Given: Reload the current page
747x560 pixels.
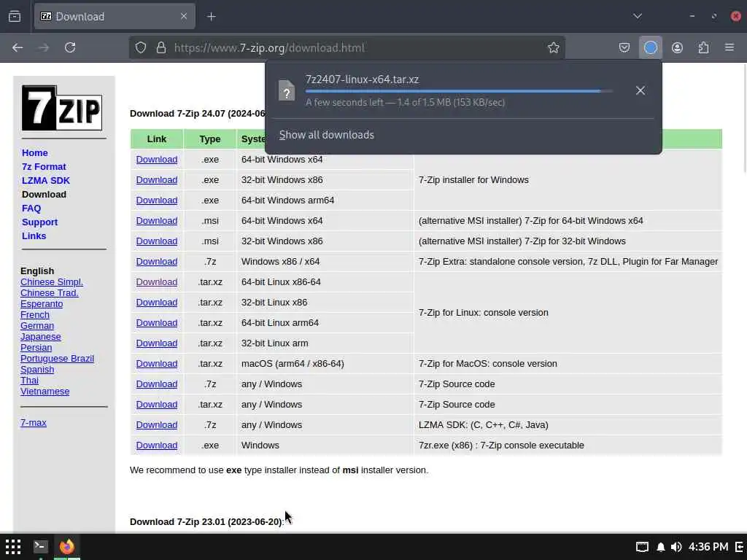Looking at the screenshot, I should tap(70, 47).
